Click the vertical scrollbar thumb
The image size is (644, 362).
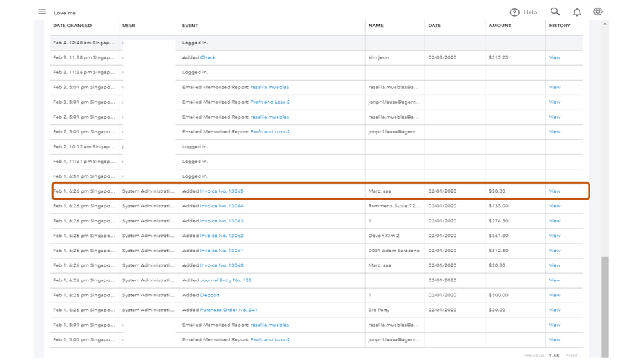pyautogui.click(x=605, y=303)
